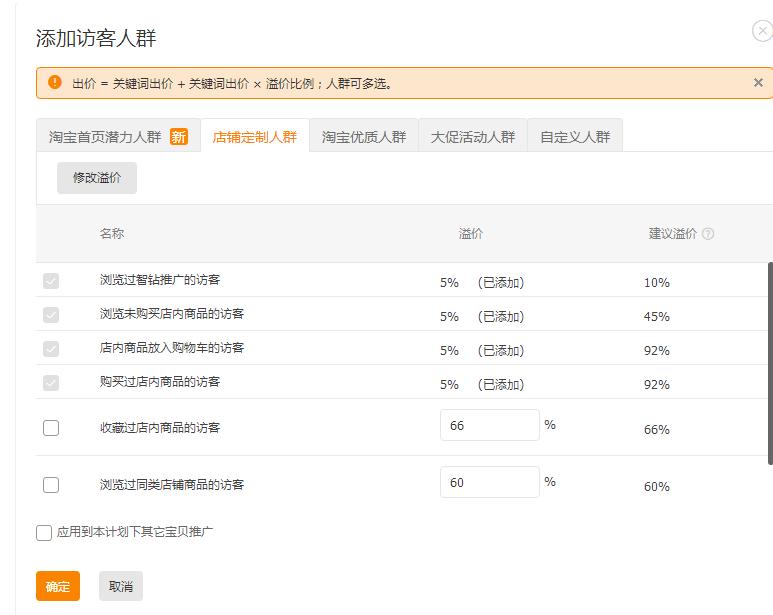Click suggested premium value 66%
Screen dimensions: 773x615
tap(657, 430)
